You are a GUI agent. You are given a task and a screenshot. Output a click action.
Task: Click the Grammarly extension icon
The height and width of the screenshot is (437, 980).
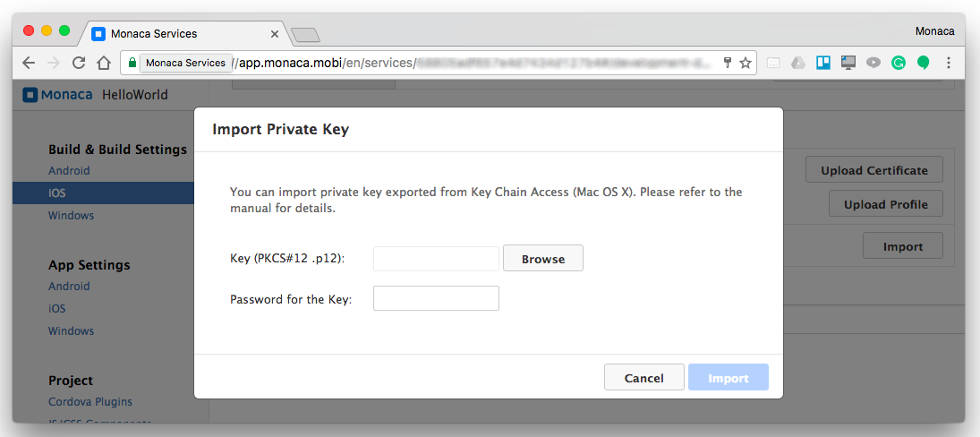(899, 63)
